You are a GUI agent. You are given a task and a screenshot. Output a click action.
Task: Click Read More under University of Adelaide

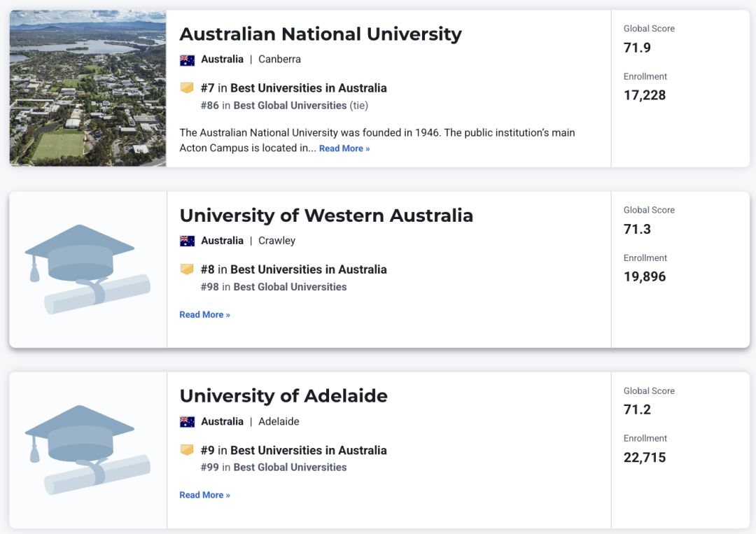pos(204,495)
